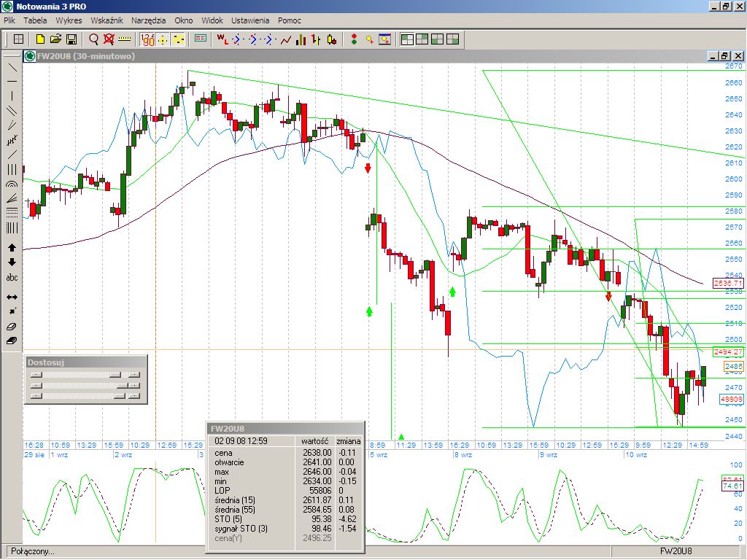Click the FW20U8 data window title bar

click(x=285, y=429)
